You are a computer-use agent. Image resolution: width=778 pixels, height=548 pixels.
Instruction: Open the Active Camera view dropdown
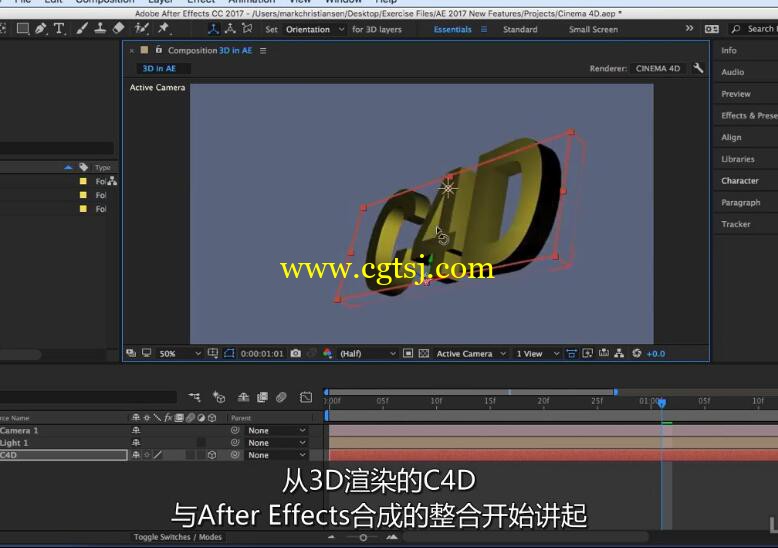click(x=471, y=353)
